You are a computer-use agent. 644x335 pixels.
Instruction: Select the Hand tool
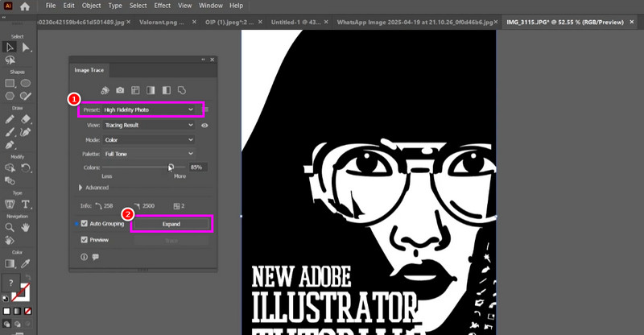click(x=26, y=227)
